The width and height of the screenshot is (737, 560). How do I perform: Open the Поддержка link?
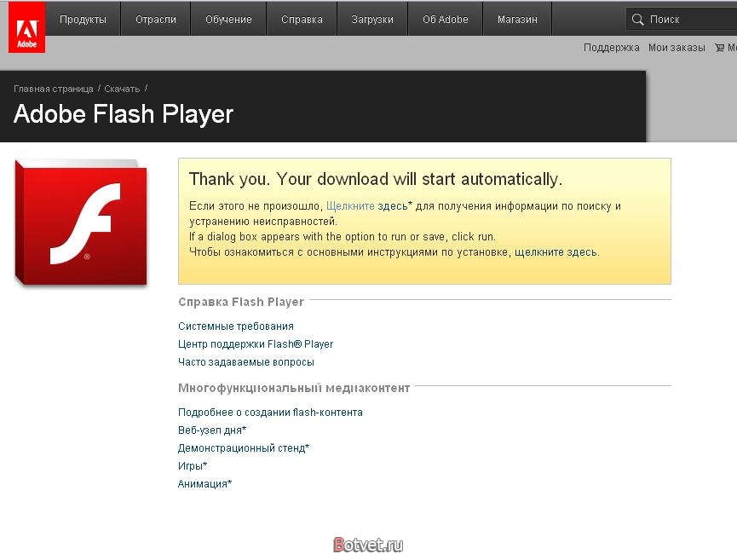(611, 48)
